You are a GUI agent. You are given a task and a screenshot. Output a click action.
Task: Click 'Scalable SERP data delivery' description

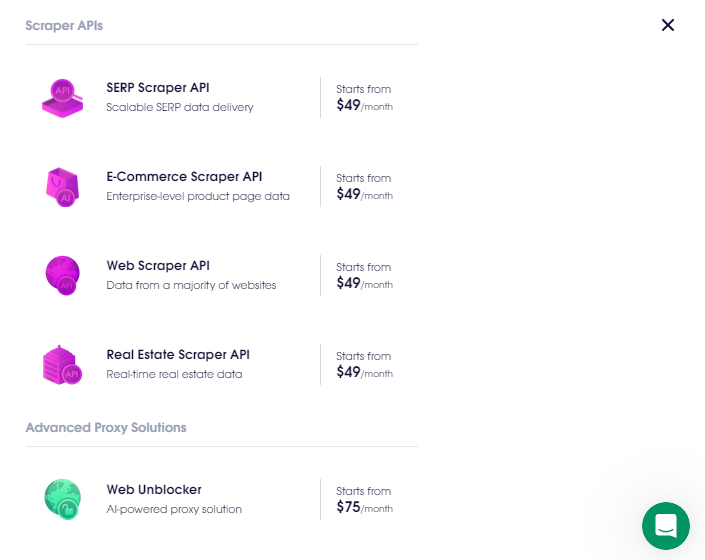[x=180, y=107]
